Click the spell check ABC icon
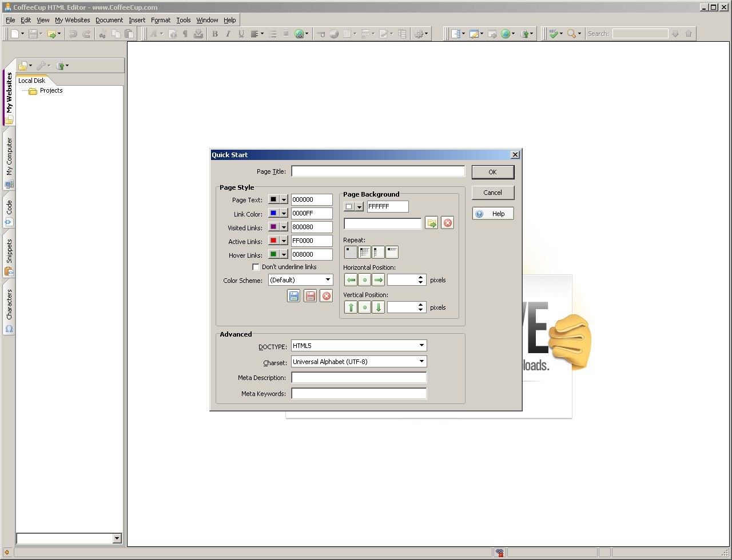 click(x=552, y=34)
